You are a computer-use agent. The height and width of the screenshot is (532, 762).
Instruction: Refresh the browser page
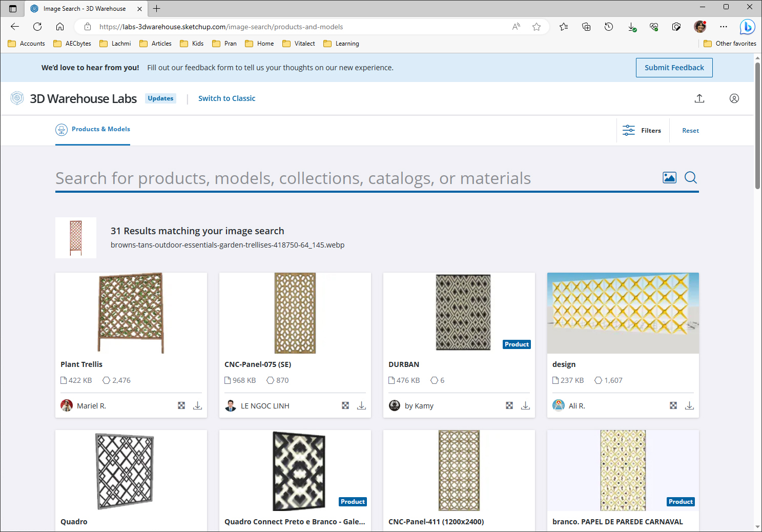[x=37, y=27]
